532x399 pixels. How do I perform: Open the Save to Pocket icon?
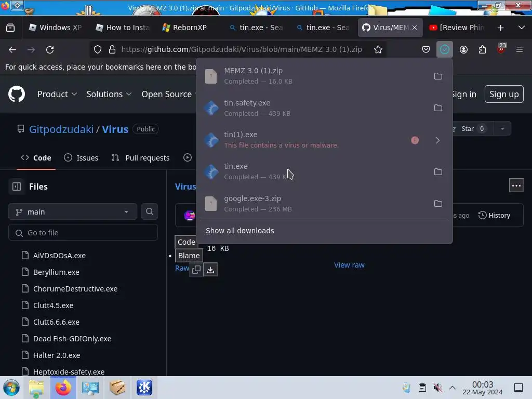pos(426,49)
